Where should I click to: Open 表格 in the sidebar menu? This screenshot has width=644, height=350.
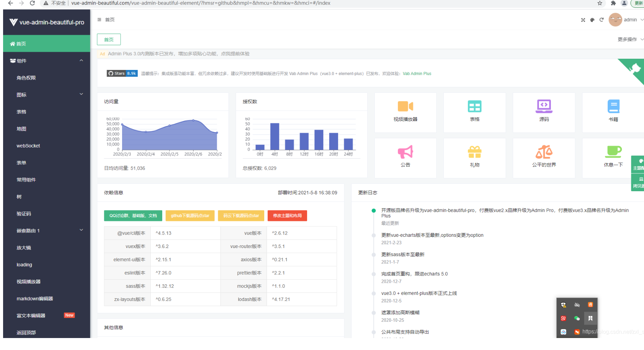[x=47, y=112]
